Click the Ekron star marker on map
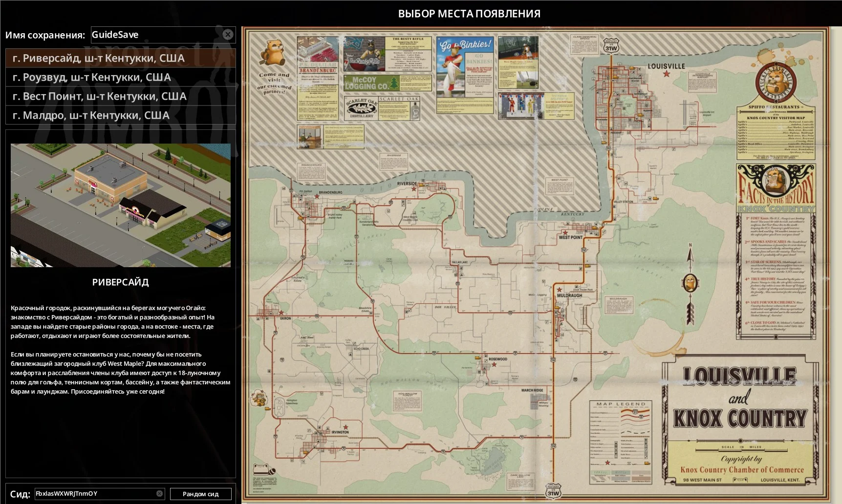This screenshot has height=504, width=842. (281, 313)
